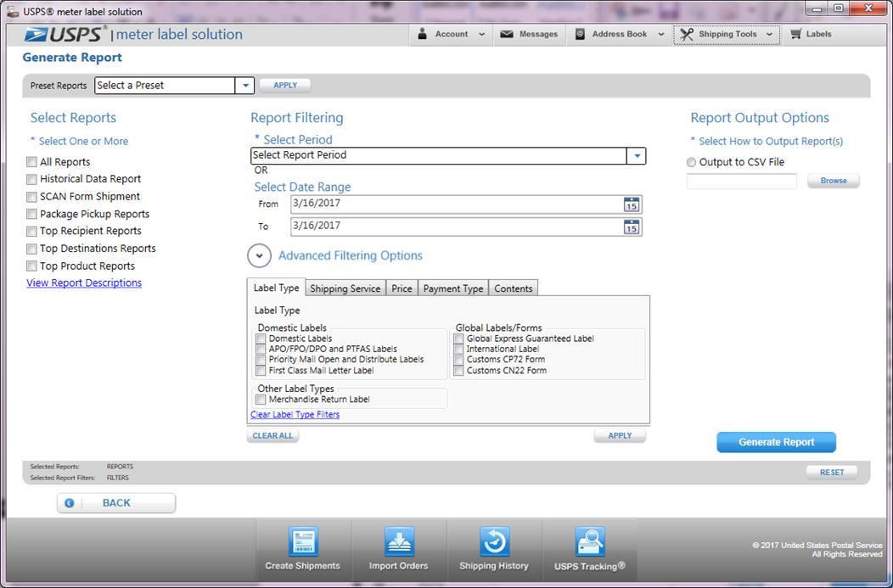
Task: Check Customs CP72 Form
Action: (458, 360)
